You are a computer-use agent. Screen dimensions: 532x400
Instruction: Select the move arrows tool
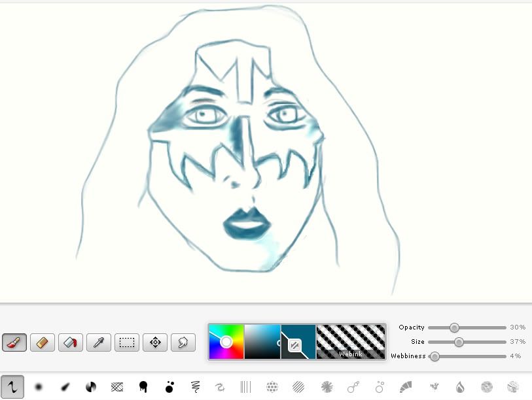pyautogui.click(x=155, y=342)
